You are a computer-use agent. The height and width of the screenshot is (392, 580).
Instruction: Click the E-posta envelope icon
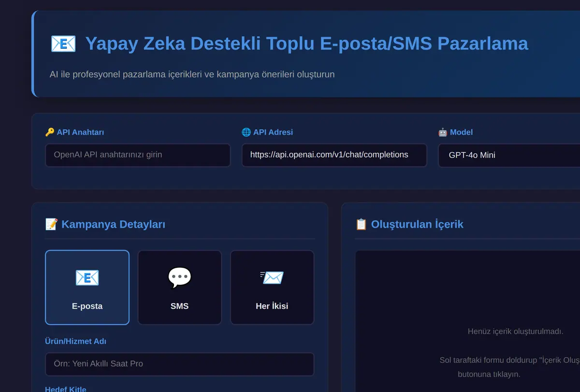[87, 277]
